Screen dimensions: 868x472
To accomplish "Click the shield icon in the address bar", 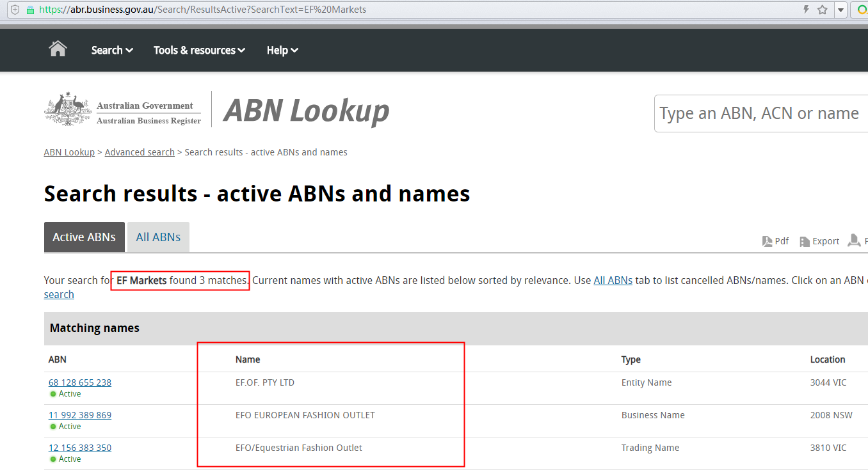I will coord(15,10).
